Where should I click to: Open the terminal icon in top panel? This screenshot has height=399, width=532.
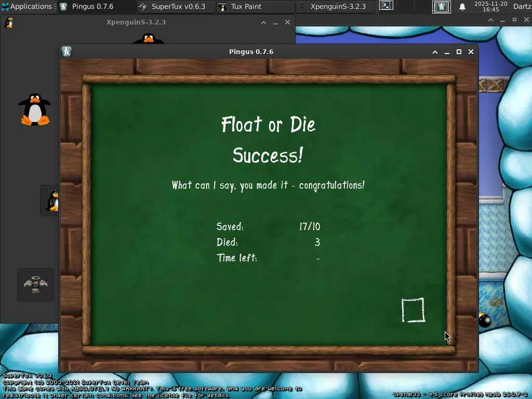pyautogui.click(x=386, y=5)
